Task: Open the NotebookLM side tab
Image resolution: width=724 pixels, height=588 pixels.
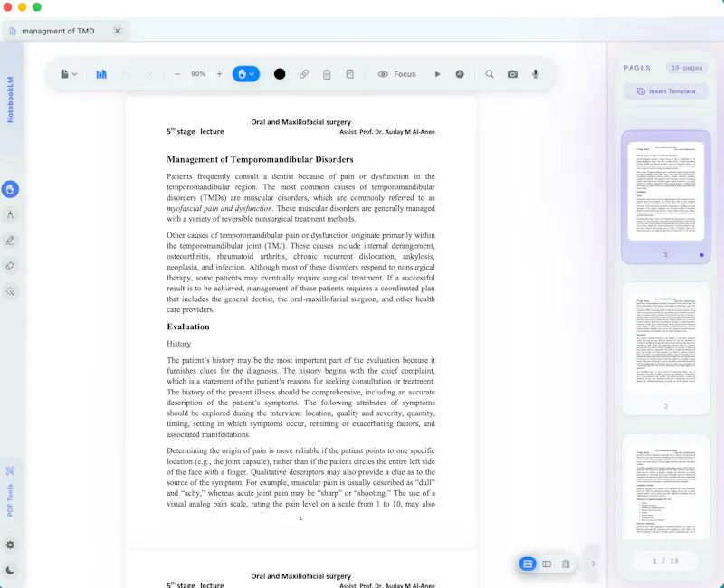Action: 11,100
